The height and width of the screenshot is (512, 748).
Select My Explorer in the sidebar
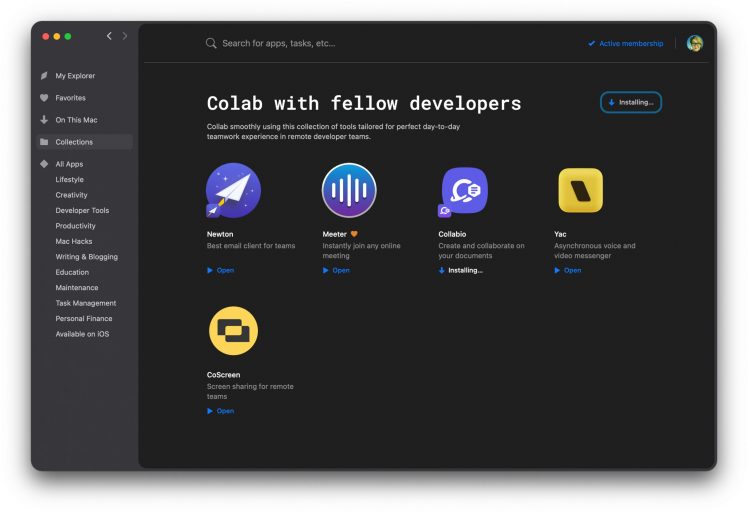[75, 76]
